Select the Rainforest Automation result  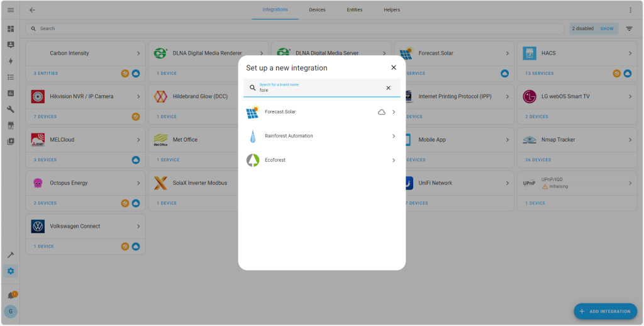pos(321,136)
